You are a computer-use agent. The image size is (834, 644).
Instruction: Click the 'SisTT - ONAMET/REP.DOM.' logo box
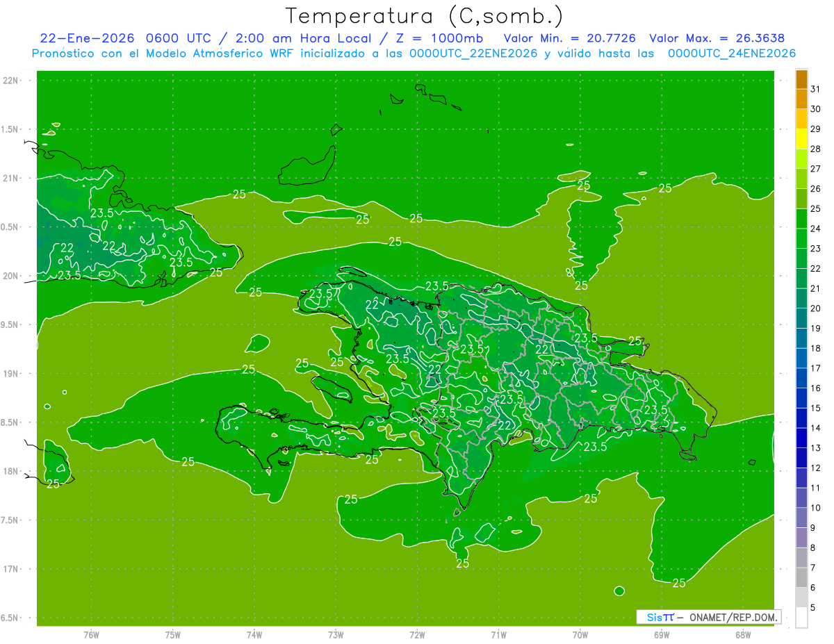708,617
